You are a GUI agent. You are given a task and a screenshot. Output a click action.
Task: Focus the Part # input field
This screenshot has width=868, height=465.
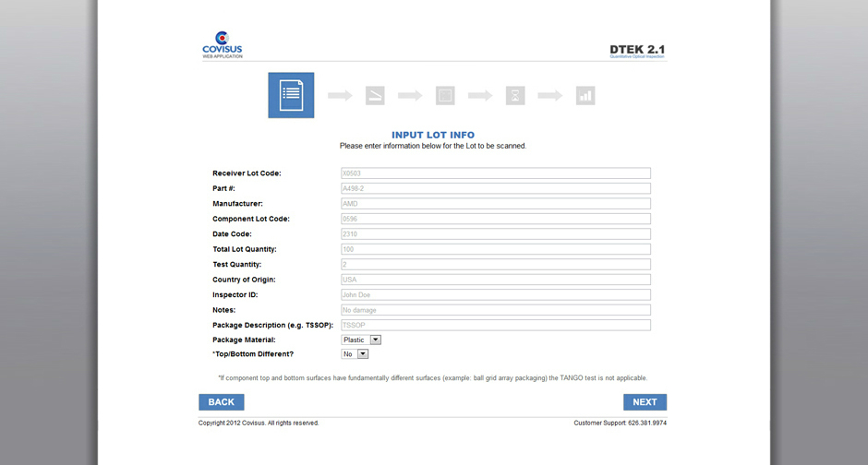[496, 188]
